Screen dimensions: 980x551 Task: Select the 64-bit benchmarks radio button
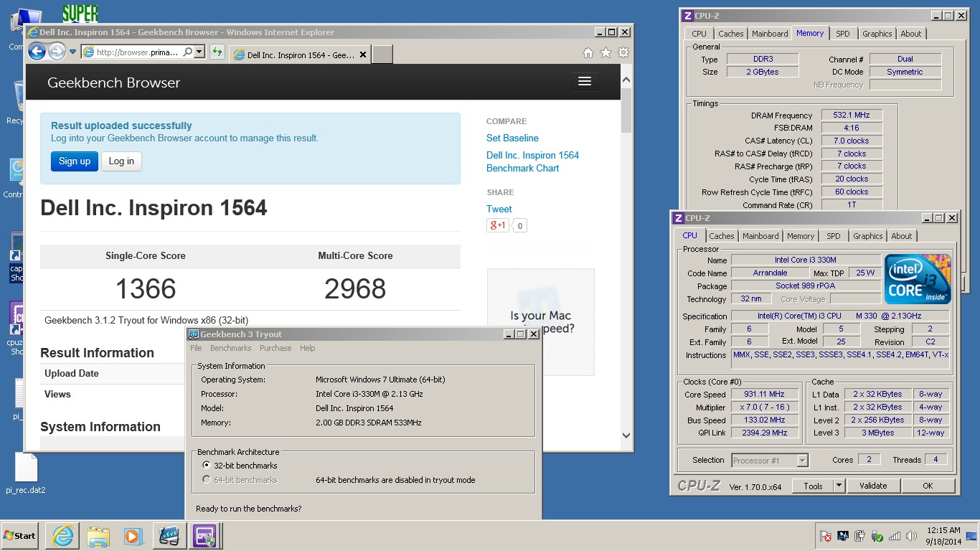207,480
